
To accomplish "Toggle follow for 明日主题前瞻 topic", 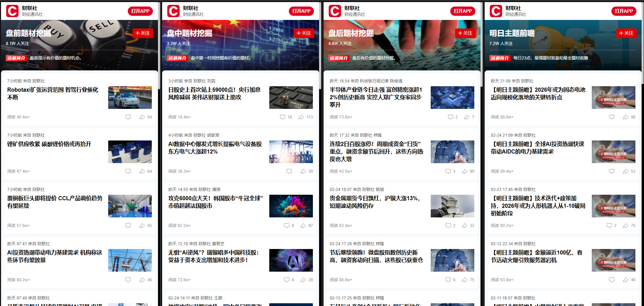I will (x=626, y=33).
